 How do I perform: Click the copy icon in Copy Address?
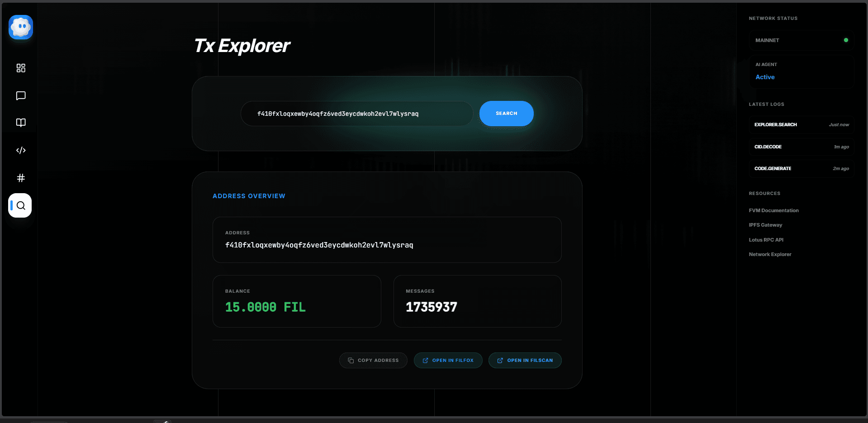coord(351,361)
